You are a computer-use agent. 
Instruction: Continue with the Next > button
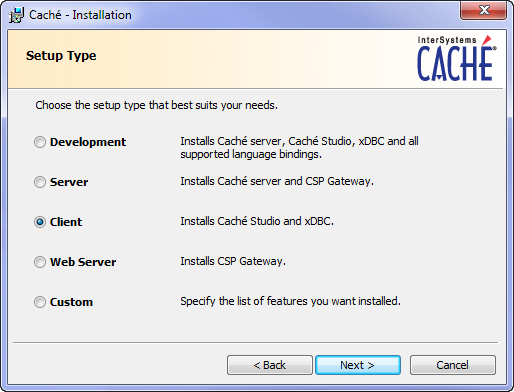358,365
